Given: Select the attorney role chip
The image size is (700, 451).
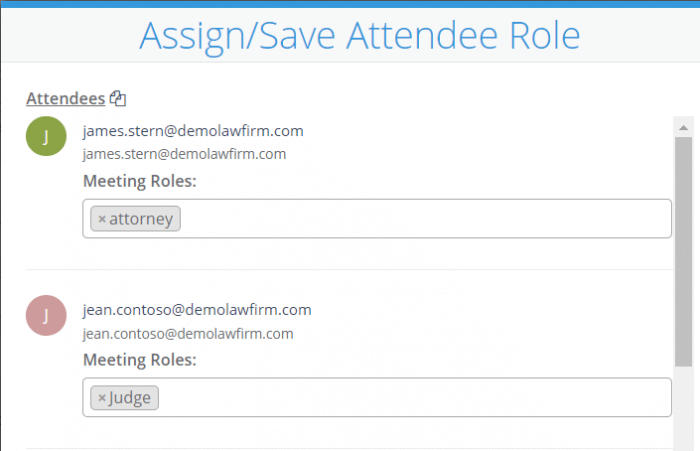Looking at the screenshot, I should pos(135,219).
